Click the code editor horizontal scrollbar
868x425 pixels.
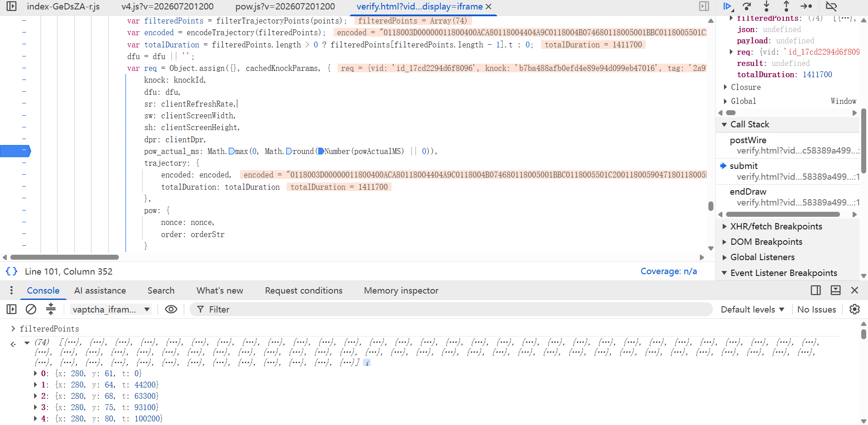[x=65, y=257]
